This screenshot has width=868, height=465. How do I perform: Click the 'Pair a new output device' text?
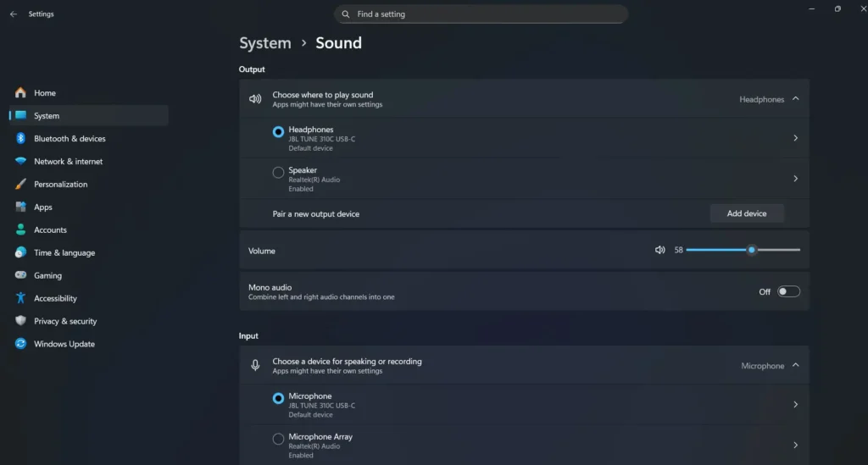point(315,214)
